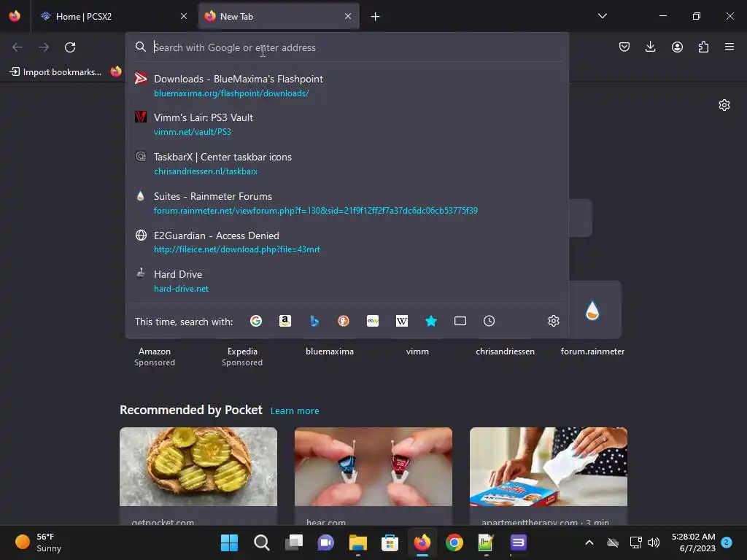Open search settings gear in dropdown

click(553, 321)
